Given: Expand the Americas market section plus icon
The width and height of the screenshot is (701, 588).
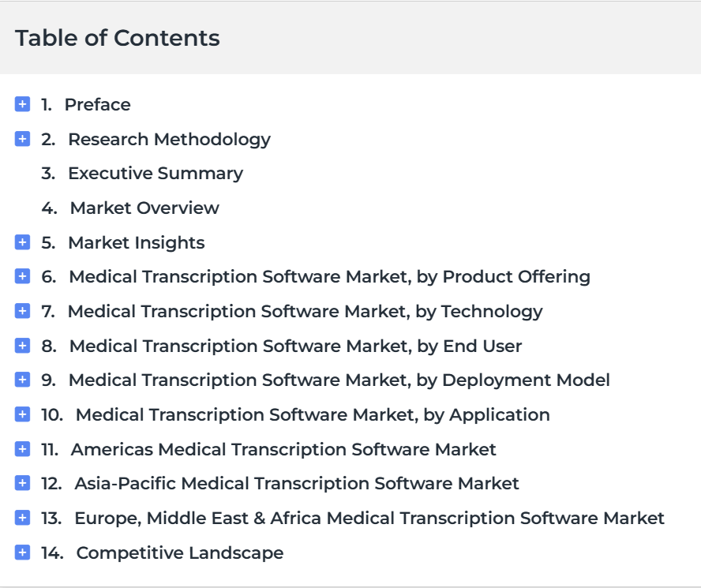Looking at the screenshot, I should pos(22,448).
